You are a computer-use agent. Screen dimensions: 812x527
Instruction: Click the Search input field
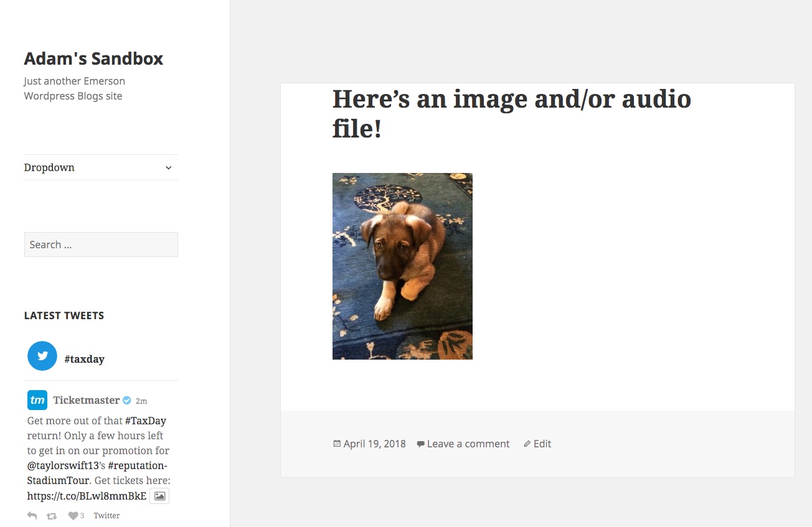(101, 245)
